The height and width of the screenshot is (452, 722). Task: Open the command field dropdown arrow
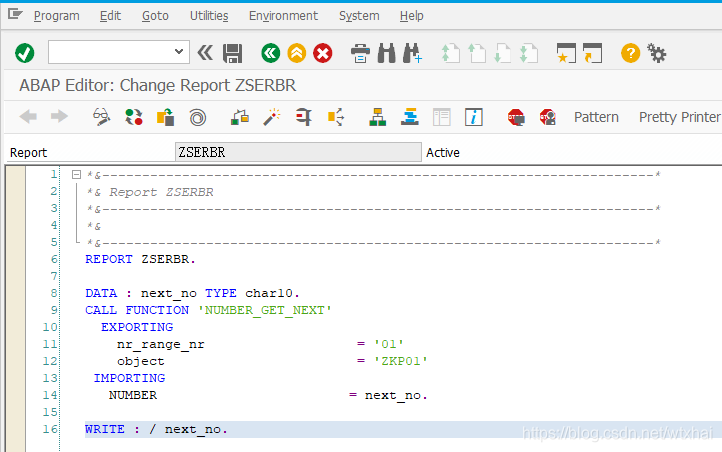coord(179,52)
